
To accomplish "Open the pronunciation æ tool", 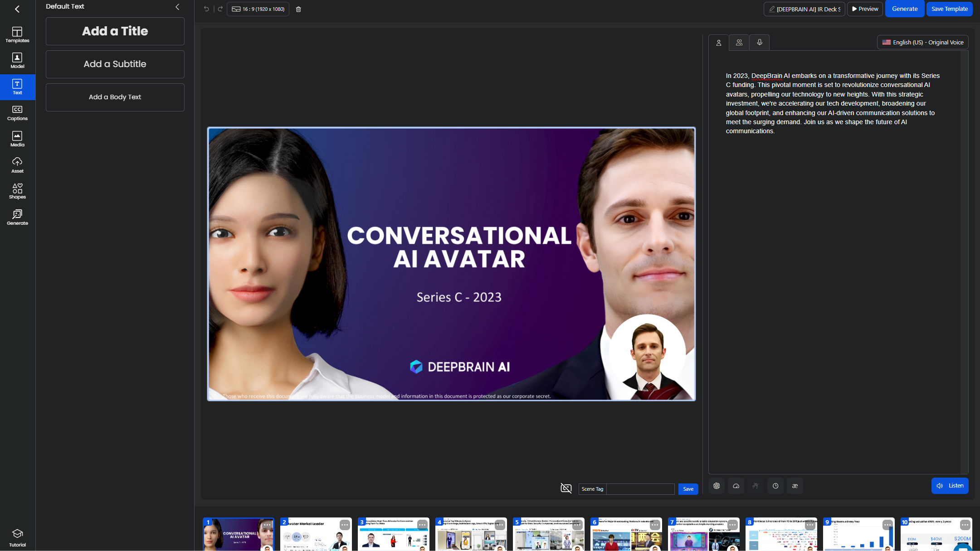I will click(795, 486).
